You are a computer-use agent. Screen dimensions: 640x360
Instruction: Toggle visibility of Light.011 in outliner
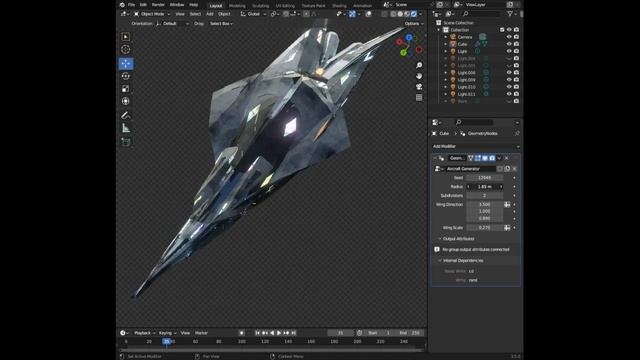coord(509,94)
